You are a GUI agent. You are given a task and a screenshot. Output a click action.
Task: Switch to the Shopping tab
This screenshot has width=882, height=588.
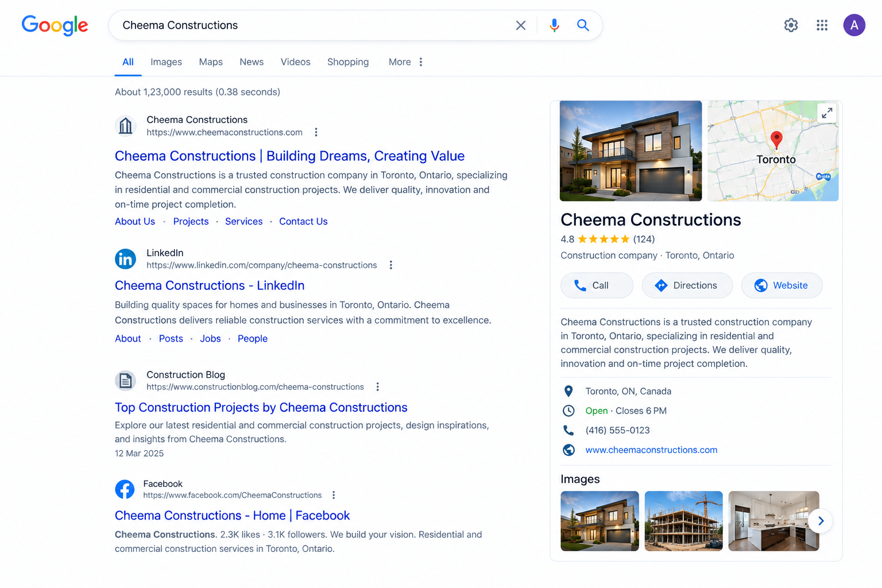click(348, 62)
